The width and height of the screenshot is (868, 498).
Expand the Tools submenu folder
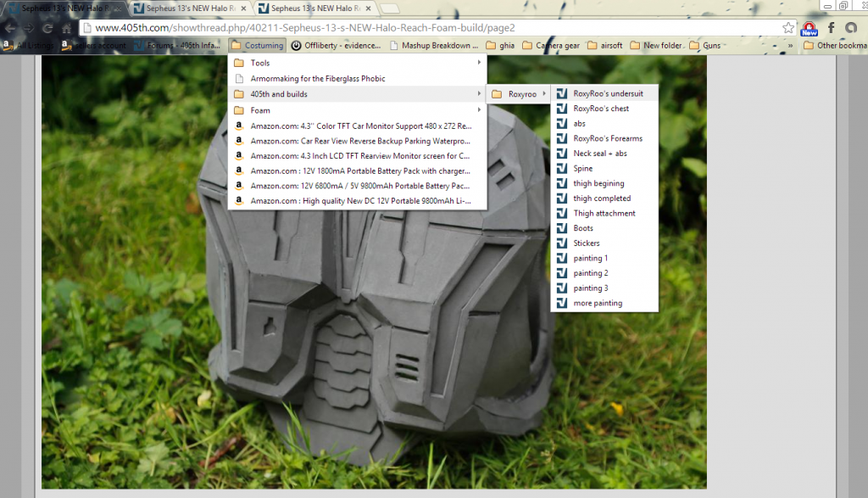coord(357,63)
